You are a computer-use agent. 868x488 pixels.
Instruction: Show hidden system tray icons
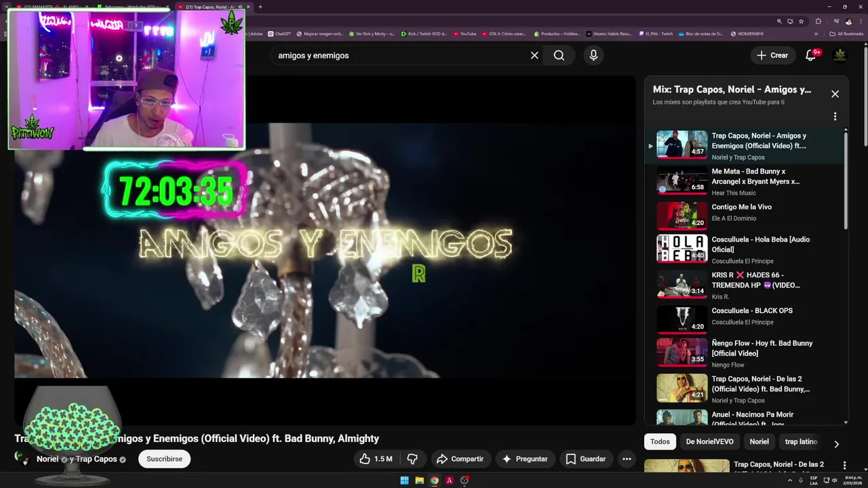point(790,481)
